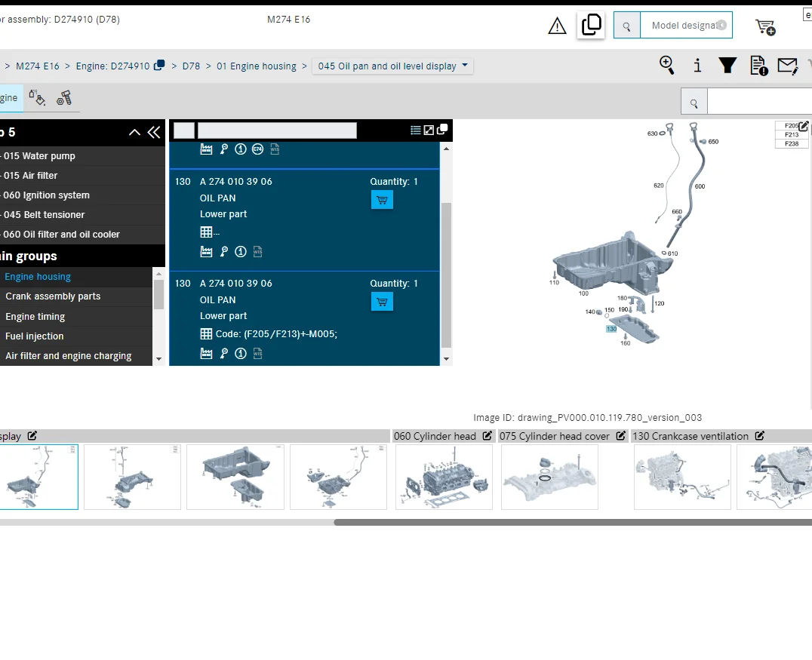Edit the 075 Cylinder head cover group
This screenshot has width=812, height=660.
pyautogui.click(x=621, y=436)
